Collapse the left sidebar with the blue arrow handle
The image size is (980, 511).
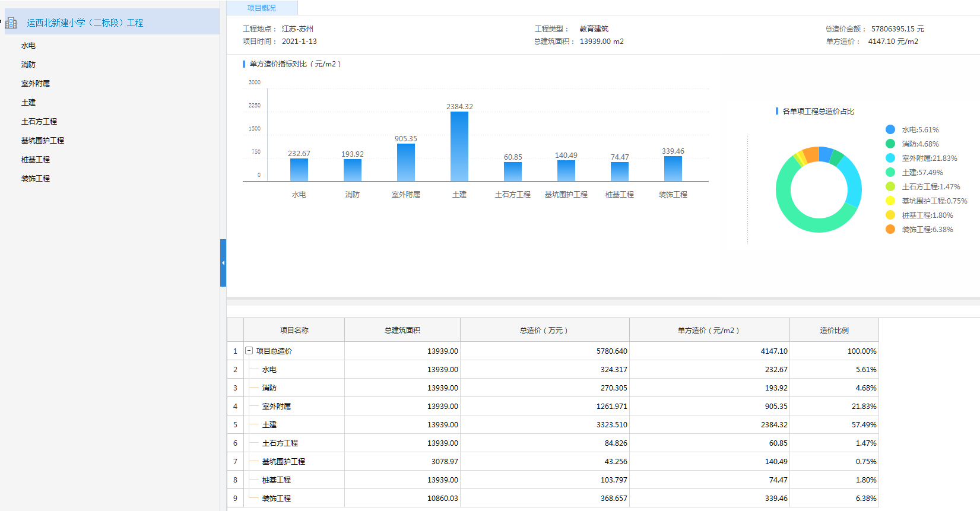pos(223,262)
